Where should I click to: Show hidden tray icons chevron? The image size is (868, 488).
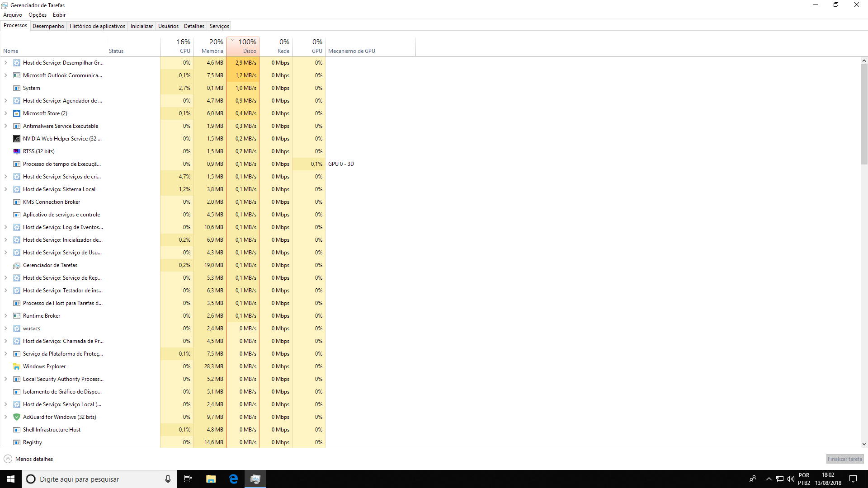(769, 479)
